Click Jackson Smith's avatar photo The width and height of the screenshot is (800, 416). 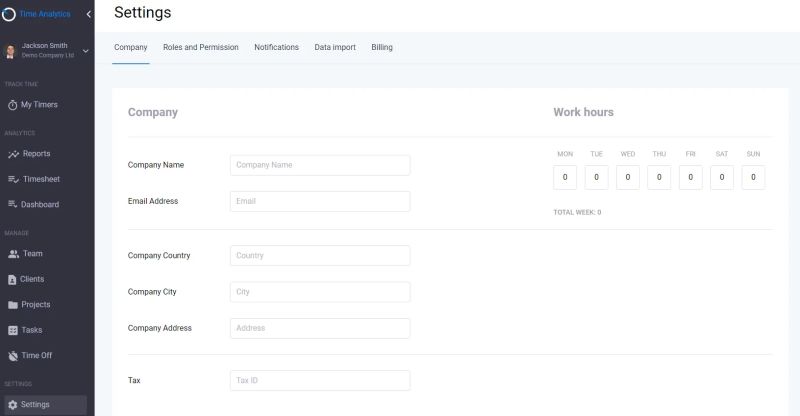point(10,51)
